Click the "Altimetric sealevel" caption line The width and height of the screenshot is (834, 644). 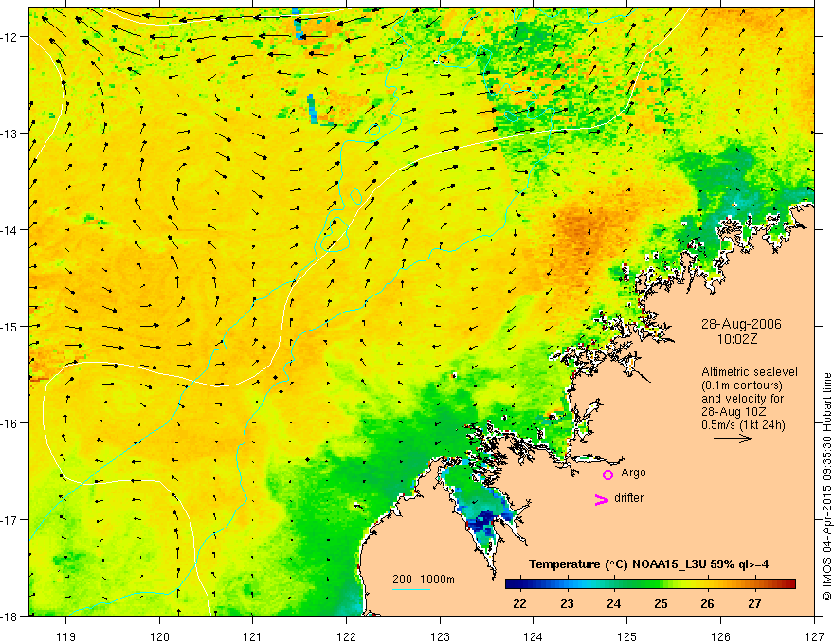(750, 372)
